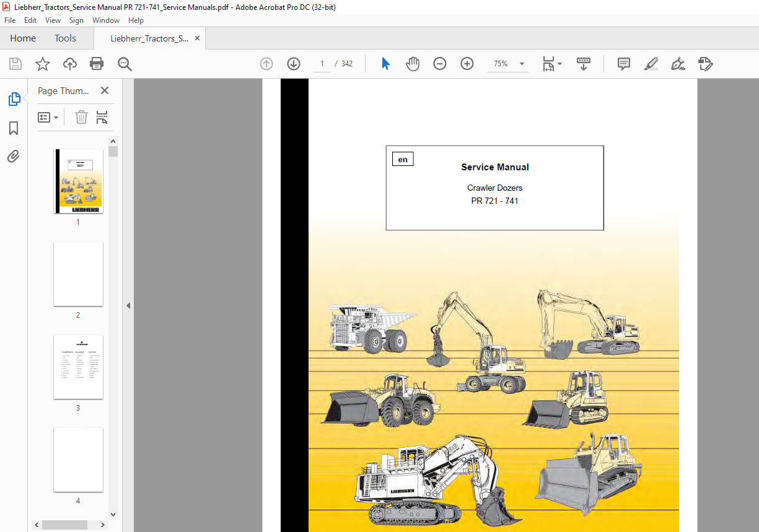
Task: Expand the page fit options dropdown arrow
Action: (x=559, y=64)
